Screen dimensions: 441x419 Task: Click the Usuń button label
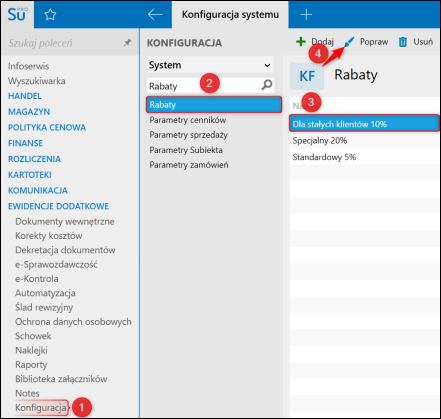[423, 42]
